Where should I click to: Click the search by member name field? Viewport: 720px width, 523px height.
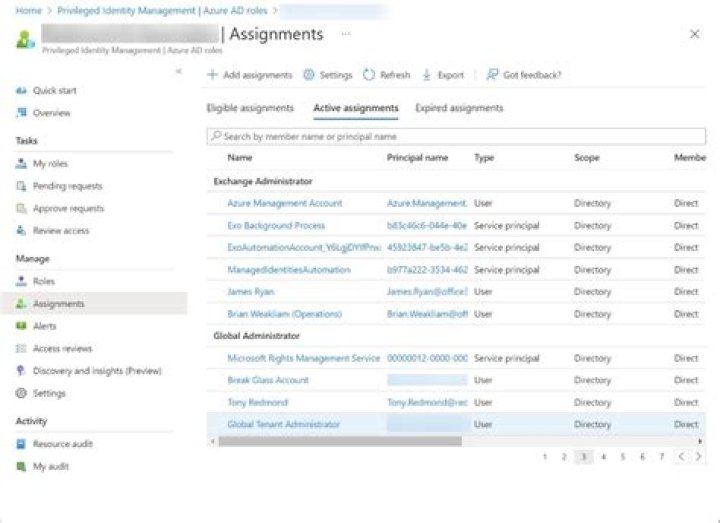coord(455,136)
